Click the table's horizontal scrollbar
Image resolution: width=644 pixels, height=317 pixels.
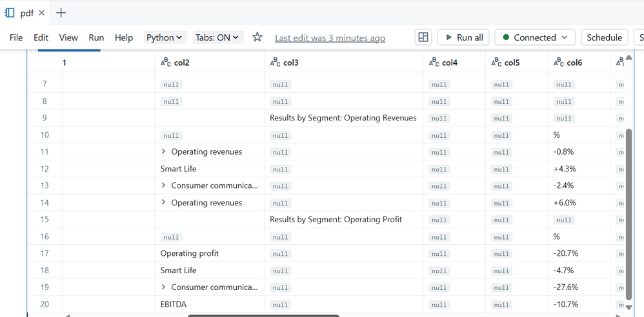pyautogui.click(x=263, y=315)
